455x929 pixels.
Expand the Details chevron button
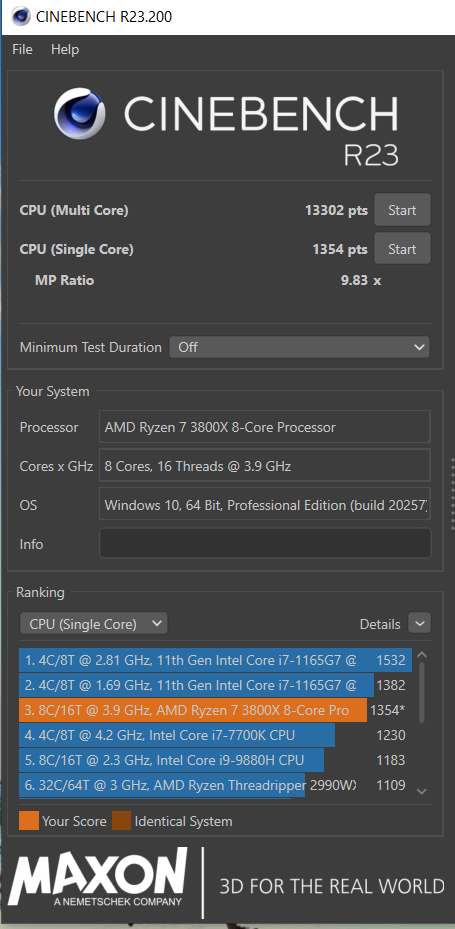pos(419,623)
